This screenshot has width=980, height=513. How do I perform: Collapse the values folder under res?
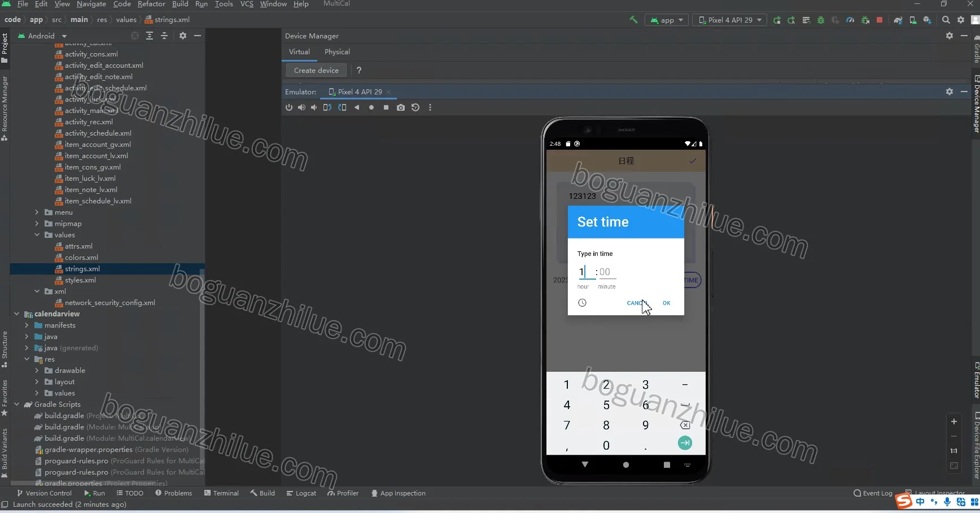point(37,235)
